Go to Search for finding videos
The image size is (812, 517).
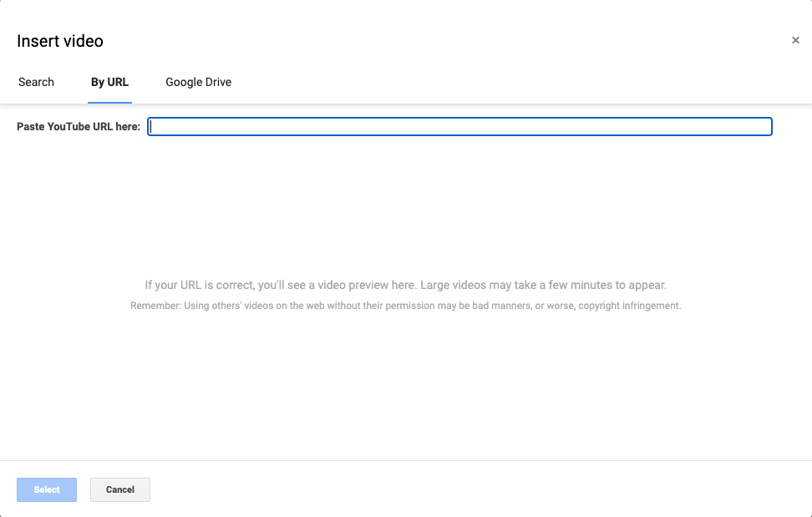pos(36,82)
